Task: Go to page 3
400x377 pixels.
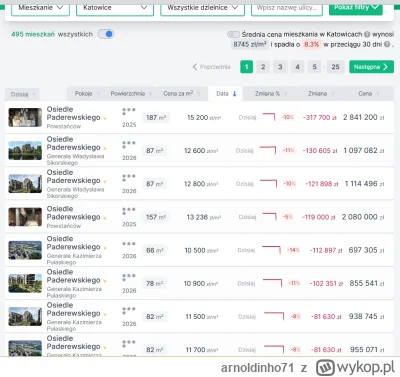Action: click(x=280, y=67)
